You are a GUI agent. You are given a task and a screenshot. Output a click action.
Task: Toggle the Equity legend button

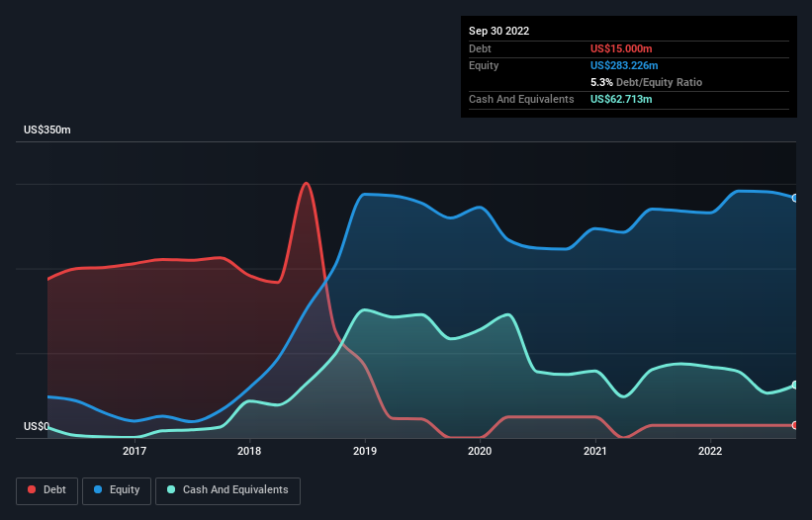pos(117,490)
